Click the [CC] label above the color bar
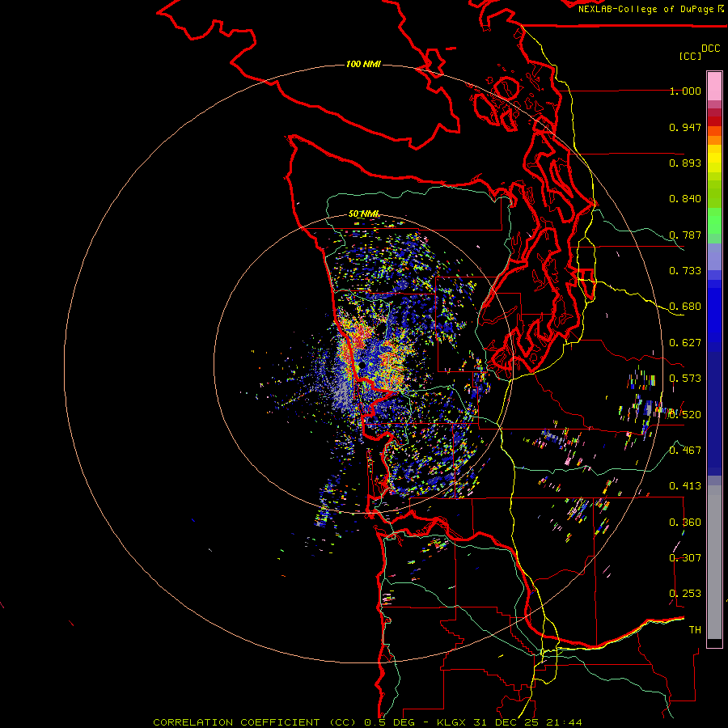Viewport: 728px width, 728px height. (691, 56)
